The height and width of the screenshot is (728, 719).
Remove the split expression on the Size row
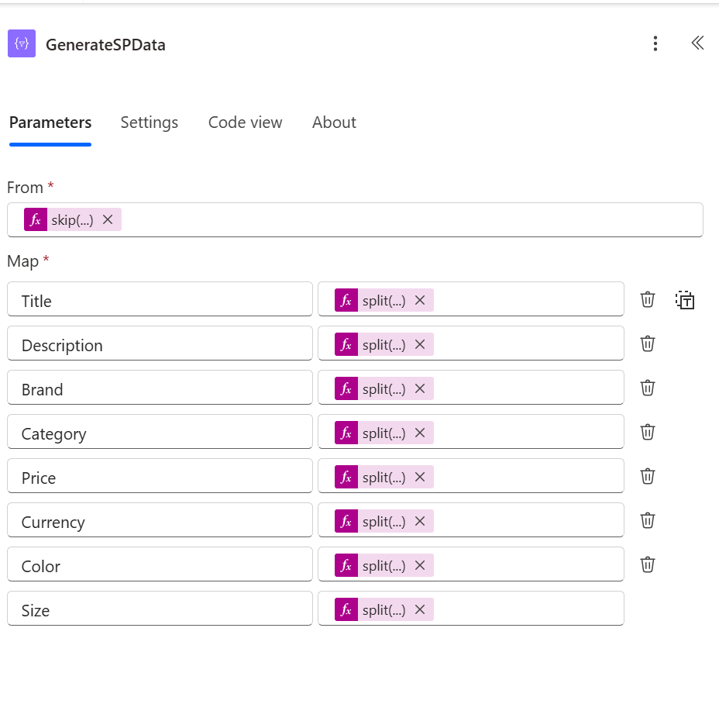point(420,609)
